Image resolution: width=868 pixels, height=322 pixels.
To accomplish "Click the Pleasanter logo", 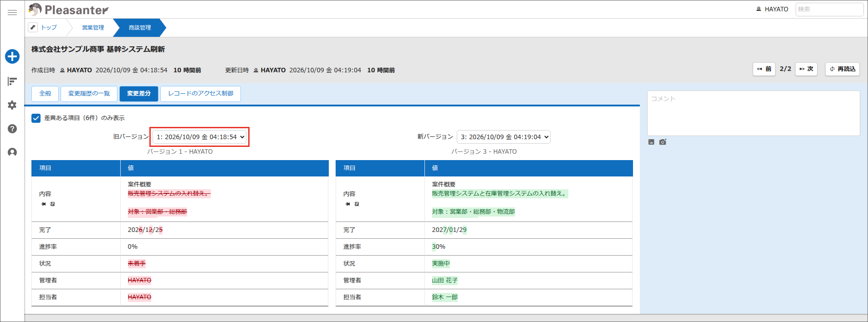I will (x=69, y=10).
